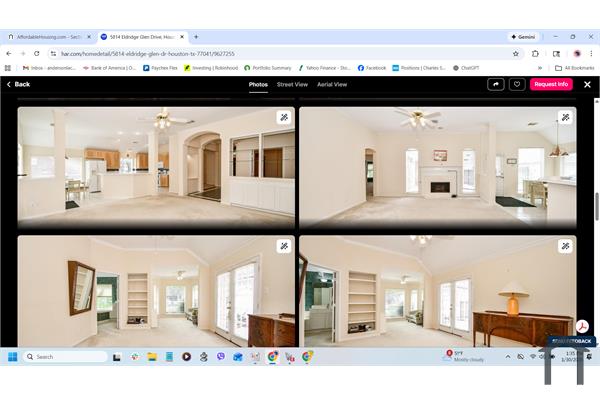Screen dimensions: 600x395
Task: Open the All Bookmarks folder
Action: pos(575,68)
